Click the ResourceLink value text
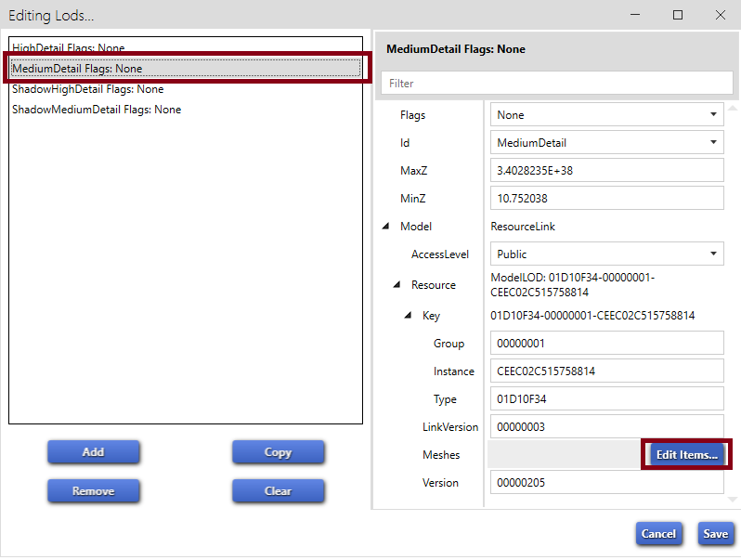The image size is (741, 560). tap(523, 227)
